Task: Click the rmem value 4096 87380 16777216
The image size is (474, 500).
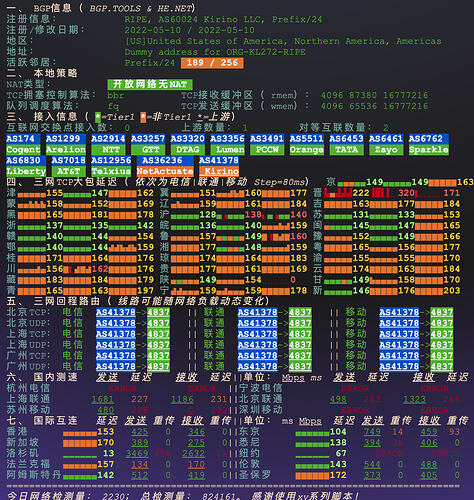Action: (x=374, y=95)
